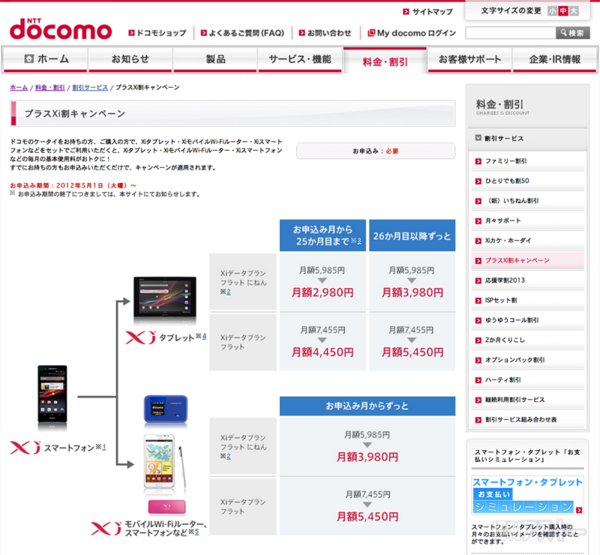
Task: Open 月々サポート in sidebar
Action: point(503,221)
